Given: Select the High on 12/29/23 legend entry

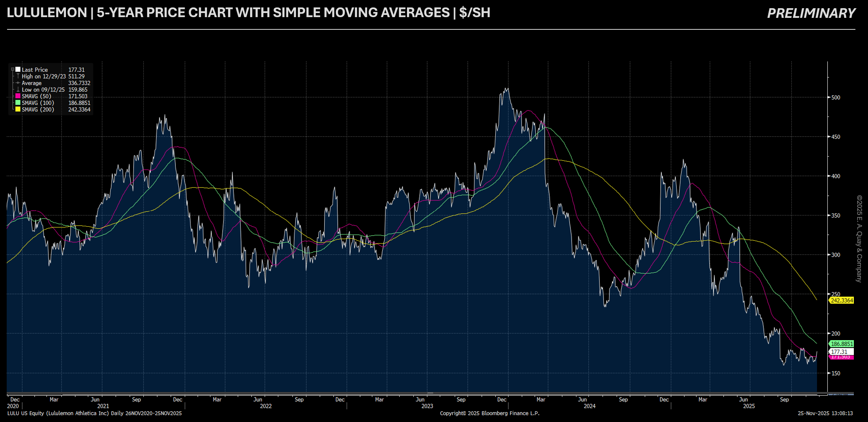Looking at the screenshot, I should click(x=44, y=76).
